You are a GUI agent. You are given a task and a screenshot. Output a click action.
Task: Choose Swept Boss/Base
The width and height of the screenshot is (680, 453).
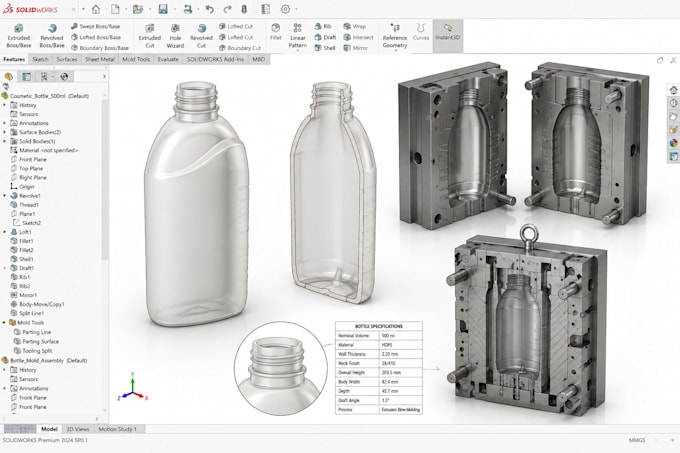tap(95, 26)
